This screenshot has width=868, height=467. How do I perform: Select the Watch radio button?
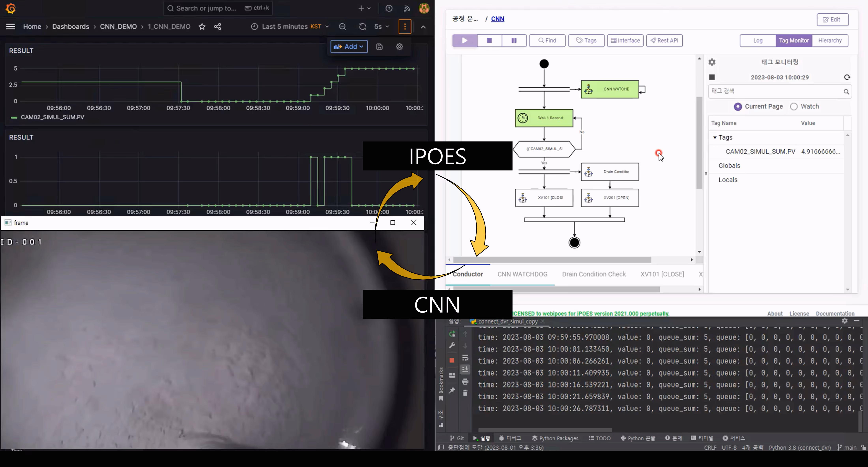tap(794, 107)
